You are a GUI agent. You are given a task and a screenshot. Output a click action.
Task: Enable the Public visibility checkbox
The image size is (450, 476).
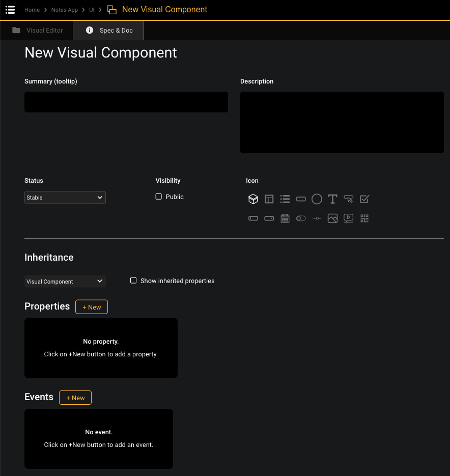158,196
